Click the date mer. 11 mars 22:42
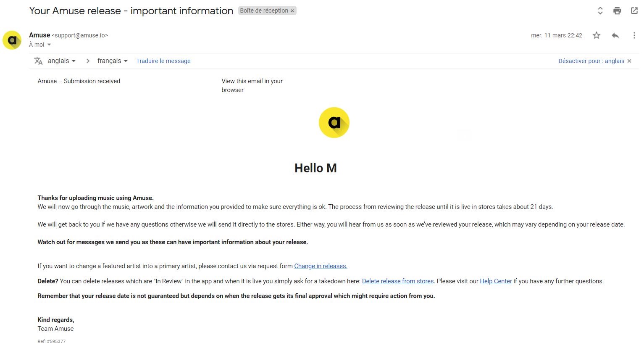The height and width of the screenshot is (351, 644). (x=557, y=36)
